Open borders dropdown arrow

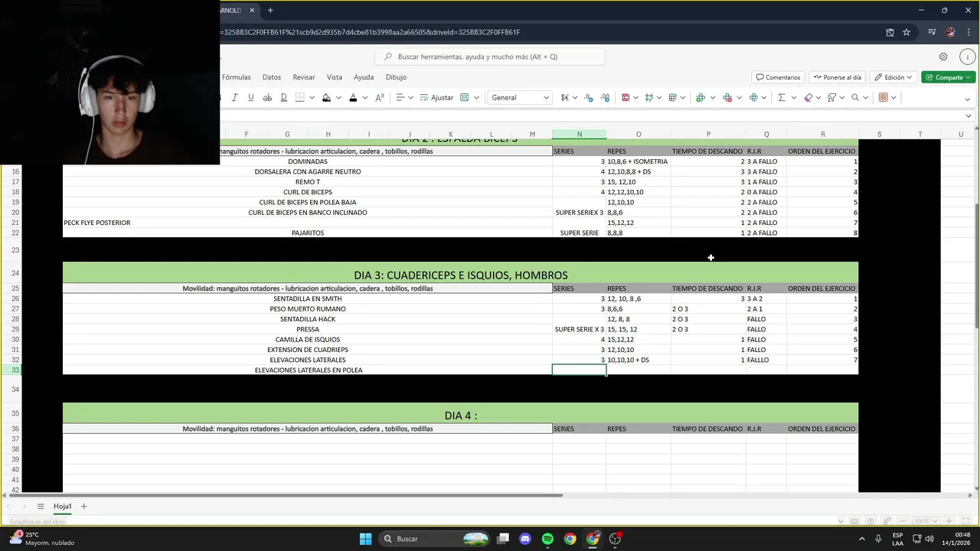pos(312,98)
